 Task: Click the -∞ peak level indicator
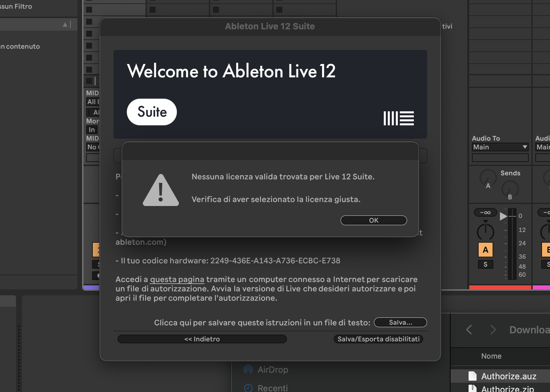(486, 212)
